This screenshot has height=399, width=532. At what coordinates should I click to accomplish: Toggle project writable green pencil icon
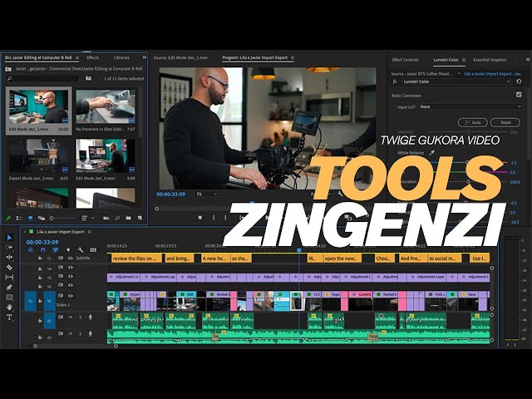tap(8, 218)
